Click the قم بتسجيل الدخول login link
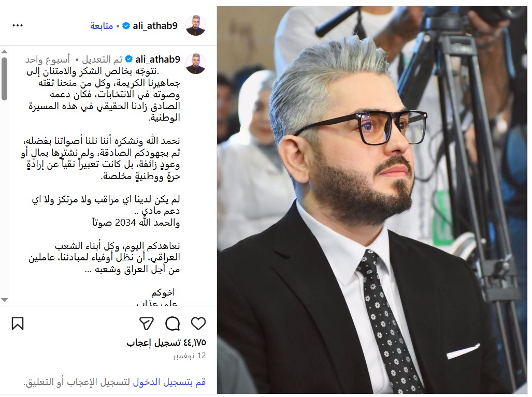This screenshot has width=532, height=397. point(169,382)
